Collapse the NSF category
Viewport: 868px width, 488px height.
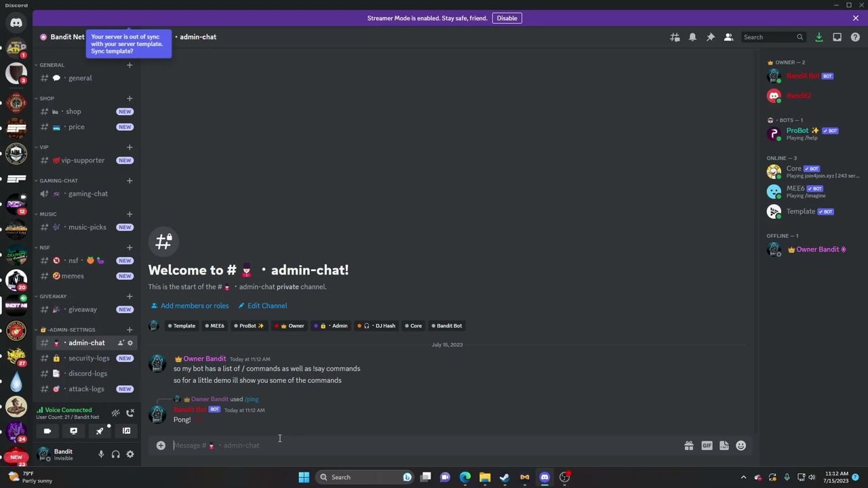(44, 247)
